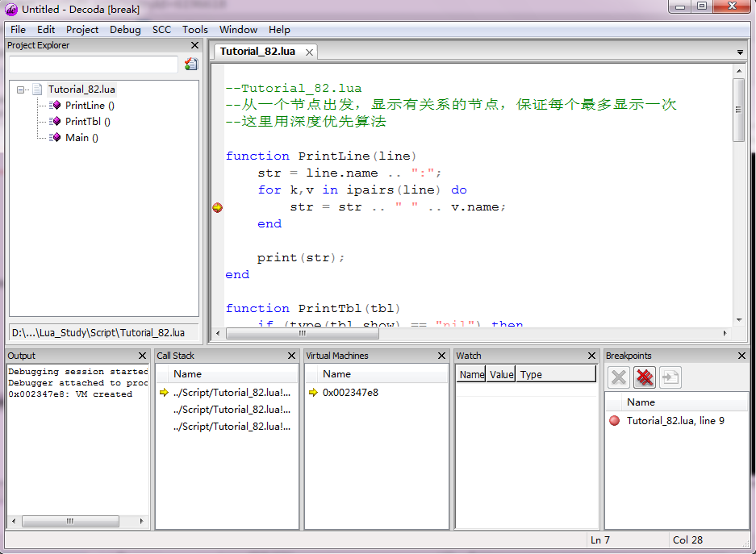Open the Help menu

pos(280,30)
